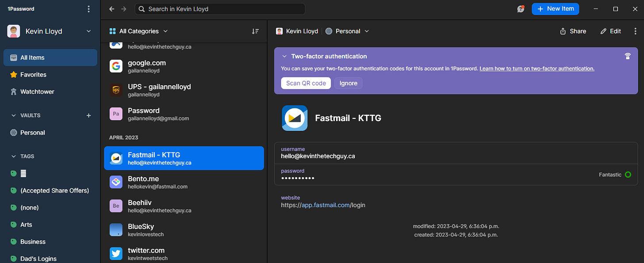Add a new vault with the plus icon
The height and width of the screenshot is (263, 644).
(x=88, y=115)
